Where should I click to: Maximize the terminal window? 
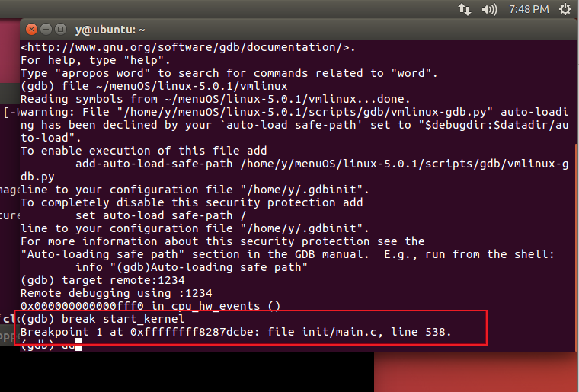pyautogui.click(x=60, y=30)
